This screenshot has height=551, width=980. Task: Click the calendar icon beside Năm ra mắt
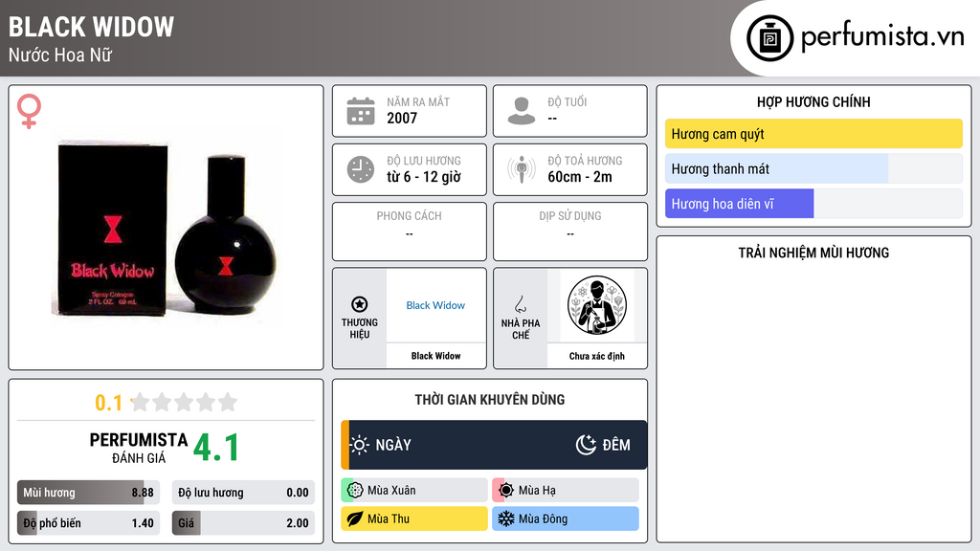coord(361,111)
